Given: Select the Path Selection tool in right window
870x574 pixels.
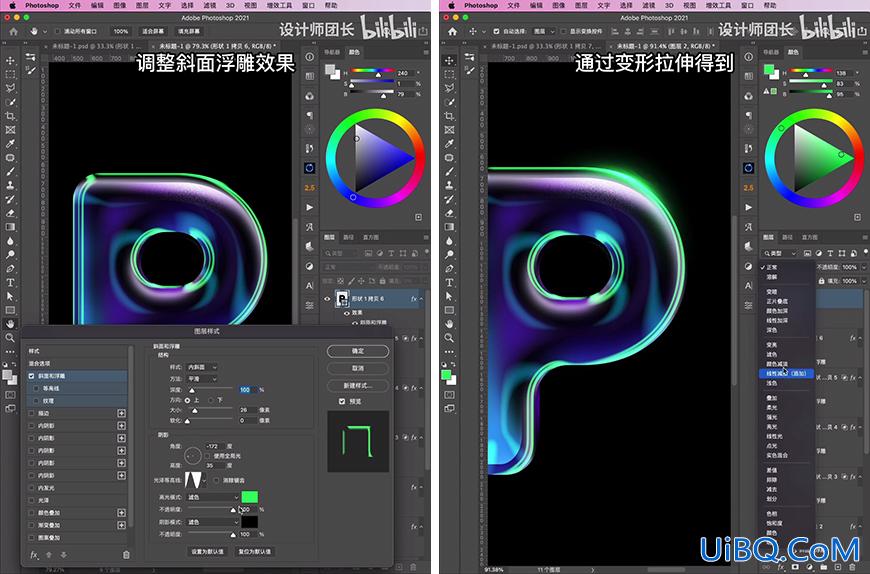Looking at the screenshot, I should point(449,296).
